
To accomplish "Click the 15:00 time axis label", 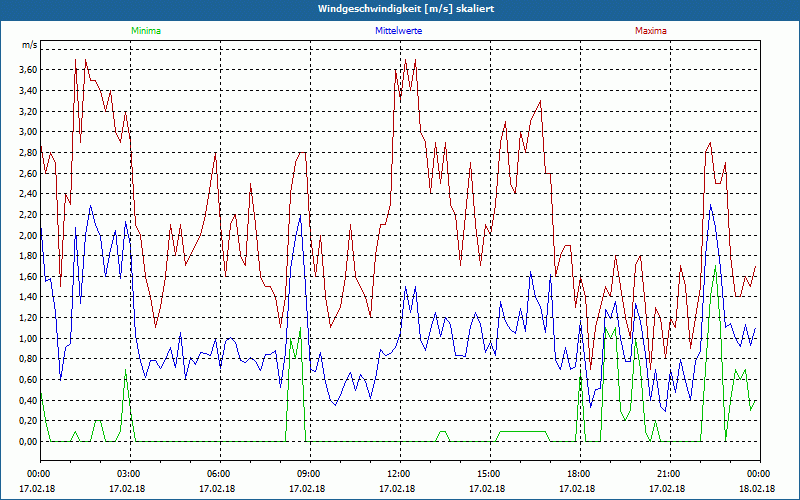I will click(487, 474).
